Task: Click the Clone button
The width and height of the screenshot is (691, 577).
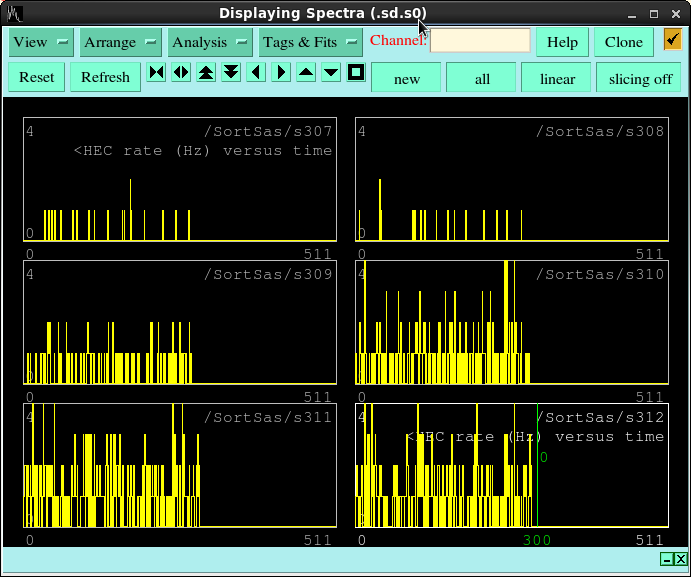Action: pos(624,42)
